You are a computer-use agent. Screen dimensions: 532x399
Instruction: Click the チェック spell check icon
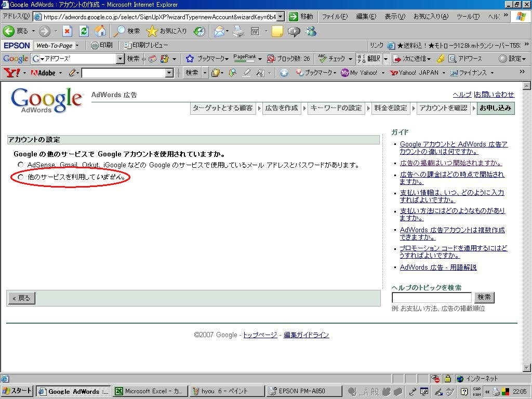[x=322, y=59]
